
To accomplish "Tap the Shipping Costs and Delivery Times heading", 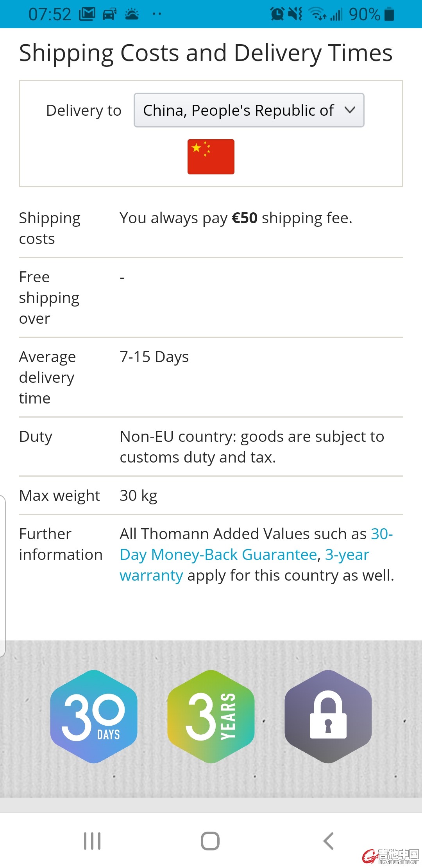I will [206, 53].
